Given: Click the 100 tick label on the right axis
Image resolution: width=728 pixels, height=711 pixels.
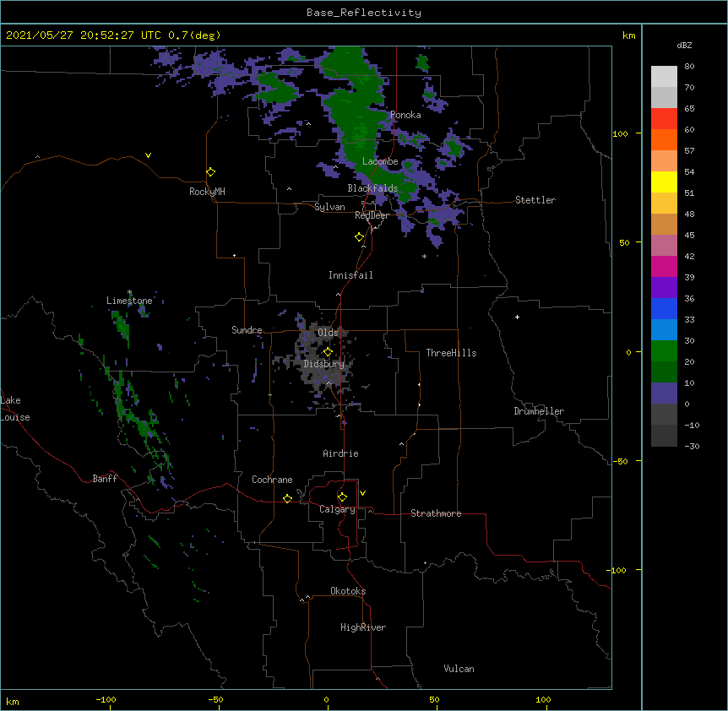Looking at the screenshot, I should click(x=620, y=133).
